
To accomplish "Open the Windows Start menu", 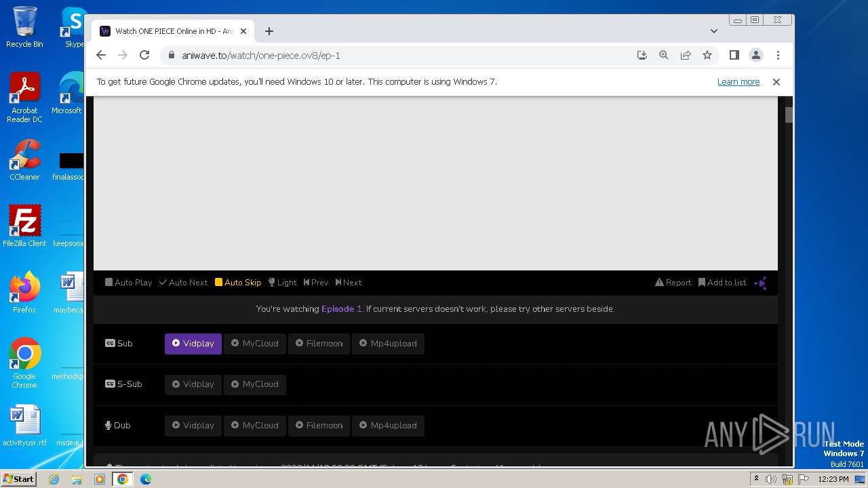I will pos(18,479).
